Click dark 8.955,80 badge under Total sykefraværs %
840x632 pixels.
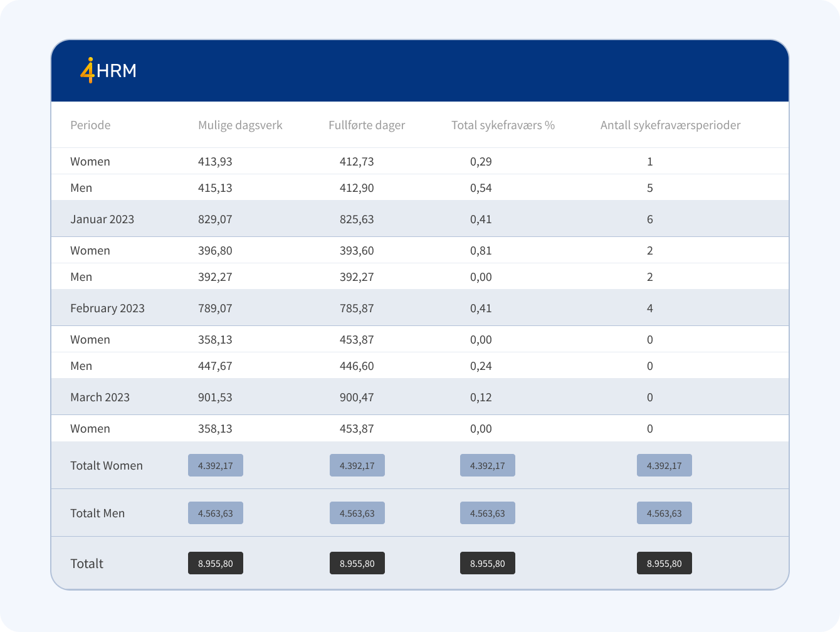click(x=488, y=563)
